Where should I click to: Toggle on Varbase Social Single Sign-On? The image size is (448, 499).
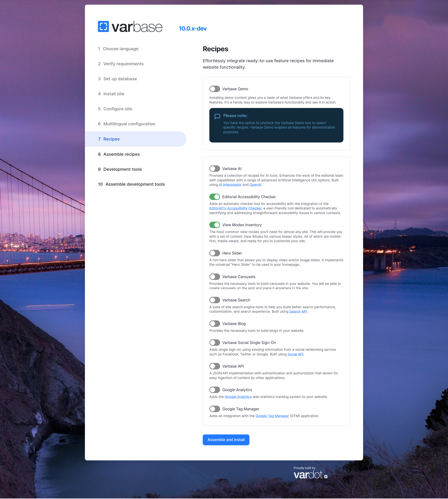(x=214, y=343)
